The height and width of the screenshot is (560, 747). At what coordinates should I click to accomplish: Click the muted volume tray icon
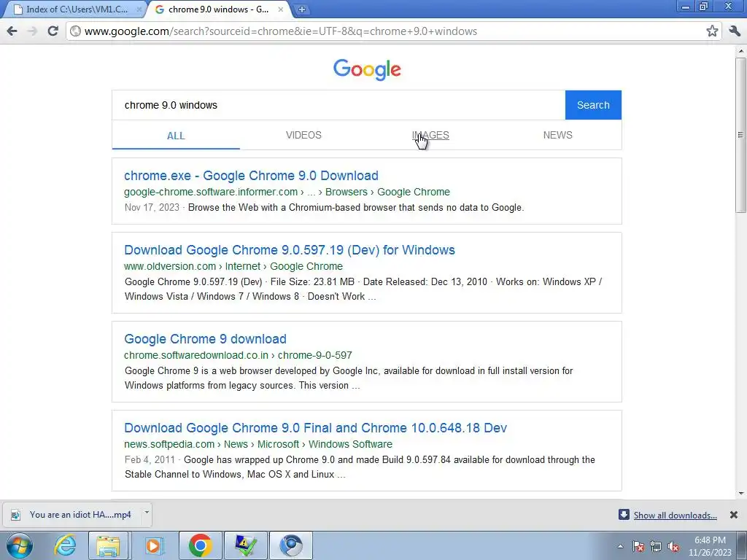(x=673, y=546)
